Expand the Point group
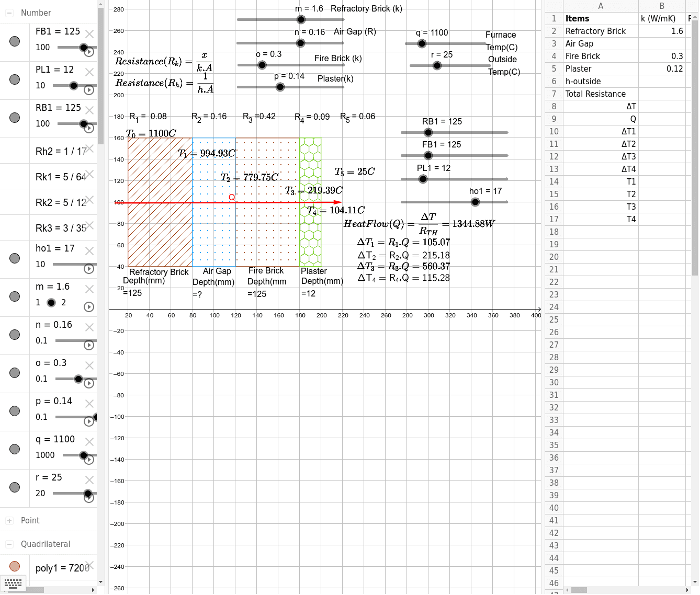700x595 pixels. (9, 521)
